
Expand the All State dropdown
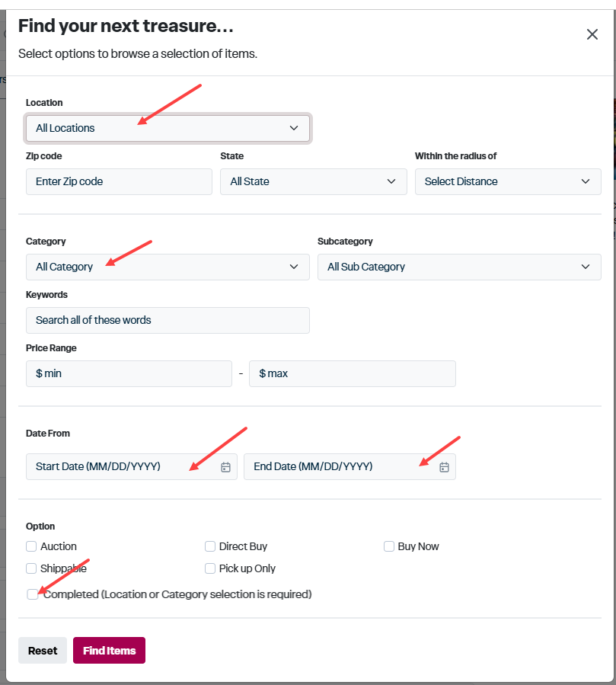(314, 181)
